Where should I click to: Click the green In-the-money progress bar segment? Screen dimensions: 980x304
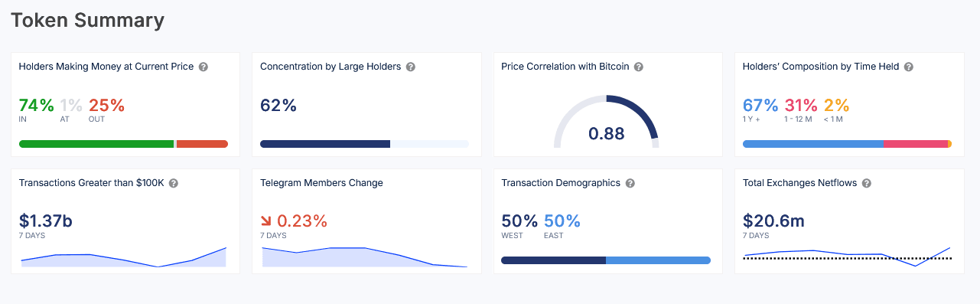96,144
